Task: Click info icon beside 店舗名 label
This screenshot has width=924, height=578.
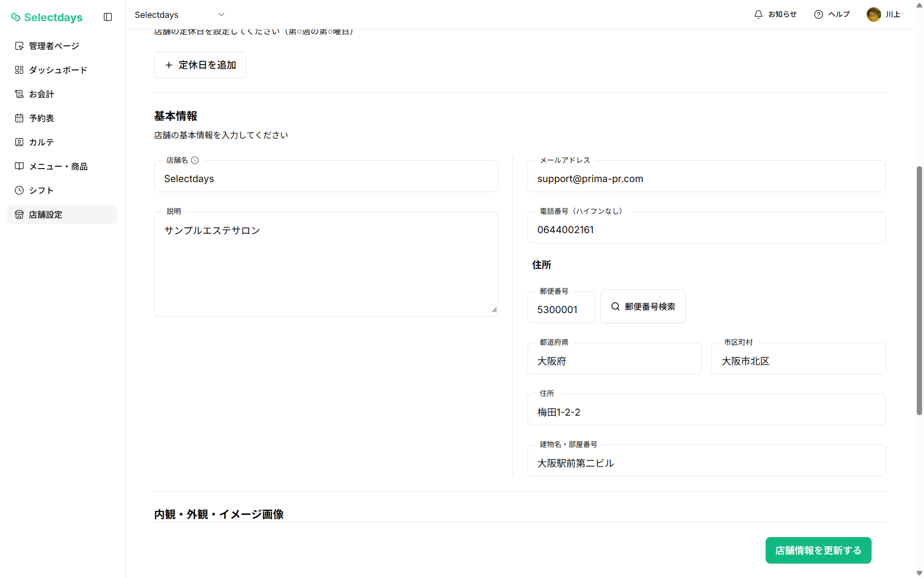Action: (x=195, y=160)
